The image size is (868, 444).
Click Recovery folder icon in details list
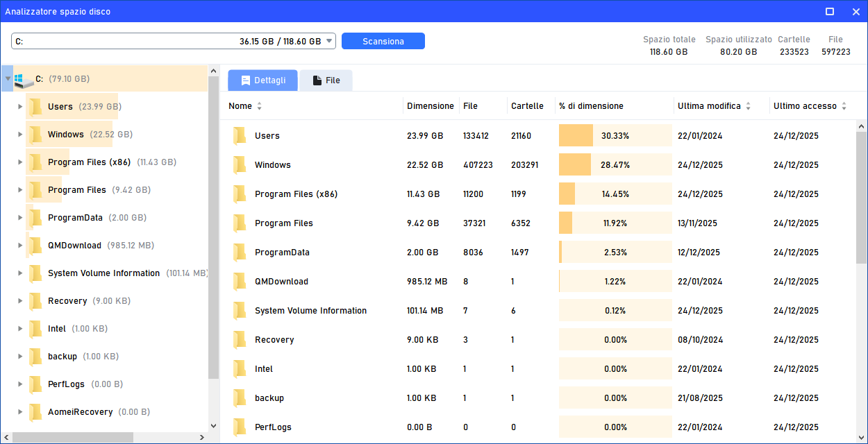pyautogui.click(x=240, y=340)
